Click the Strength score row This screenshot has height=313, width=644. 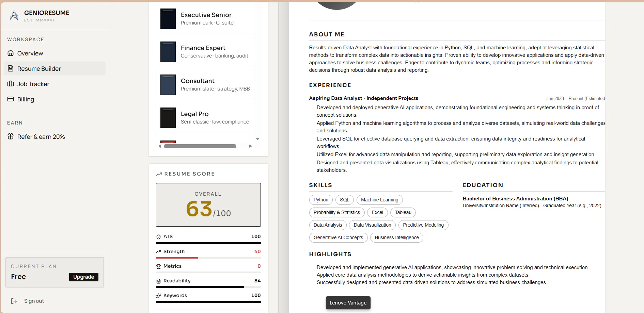coord(208,253)
